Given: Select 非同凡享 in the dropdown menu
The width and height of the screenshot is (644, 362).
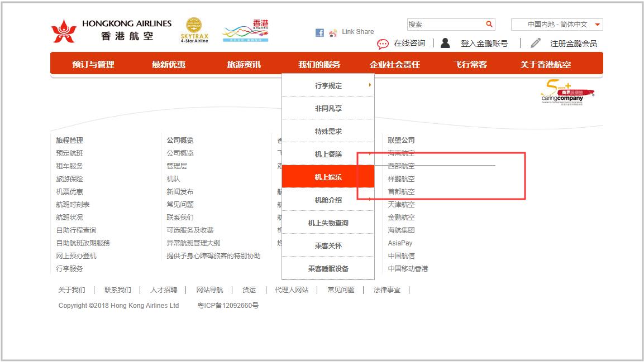Looking at the screenshot, I should click(x=328, y=108).
